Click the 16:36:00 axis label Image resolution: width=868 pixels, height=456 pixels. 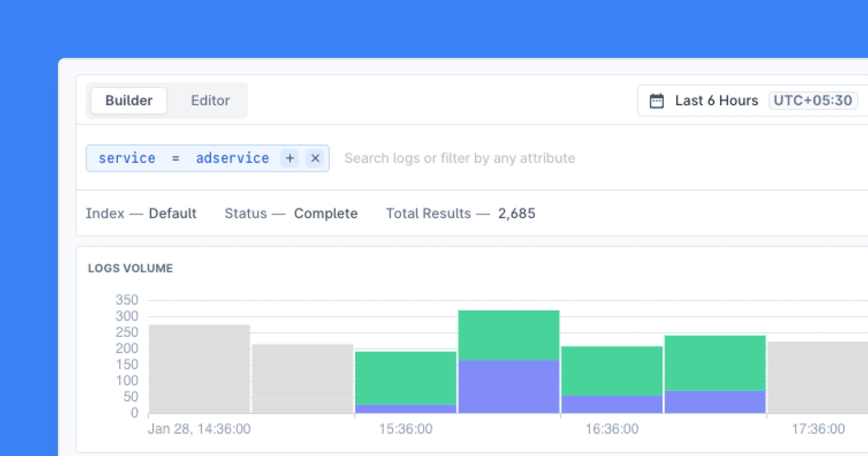click(612, 429)
